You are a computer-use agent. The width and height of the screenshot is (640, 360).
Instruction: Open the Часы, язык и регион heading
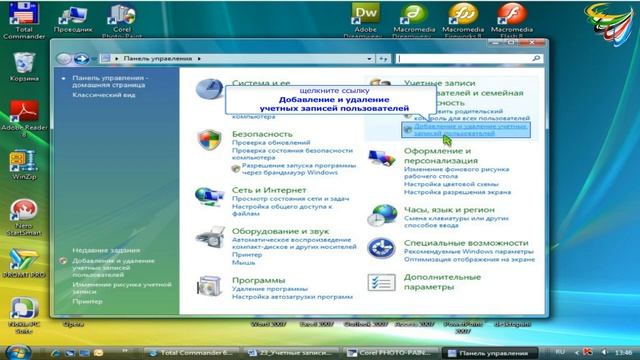click(x=449, y=210)
